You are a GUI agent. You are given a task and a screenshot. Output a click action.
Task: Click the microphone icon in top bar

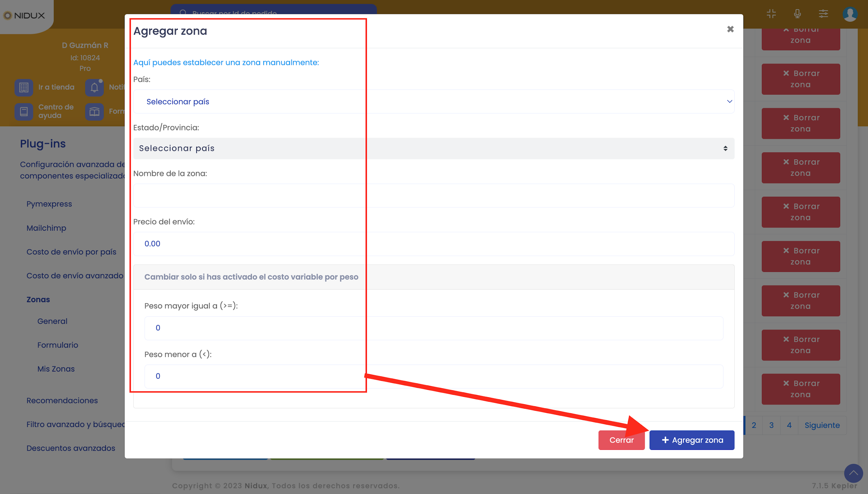(x=797, y=14)
